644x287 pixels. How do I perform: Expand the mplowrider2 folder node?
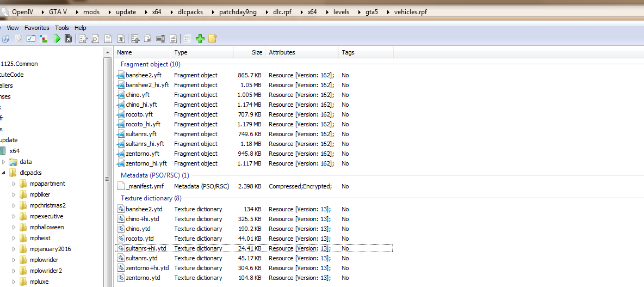click(x=14, y=271)
